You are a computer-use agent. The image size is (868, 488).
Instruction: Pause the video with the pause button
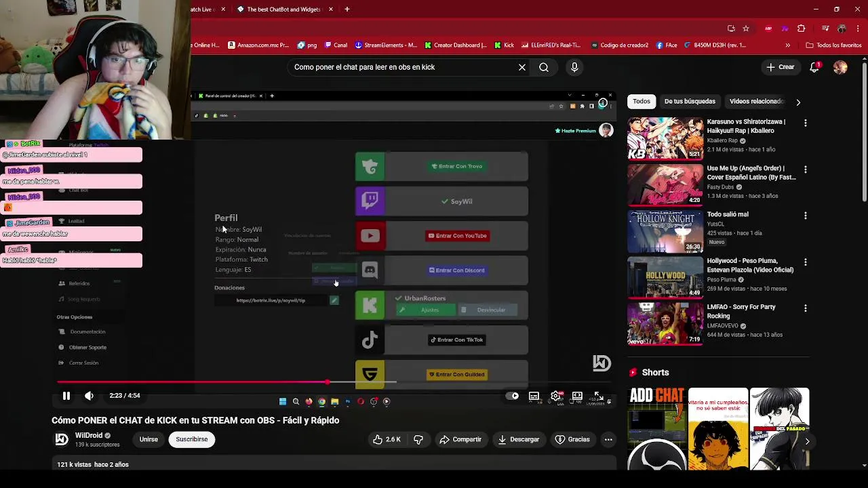[x=66, y=396]
